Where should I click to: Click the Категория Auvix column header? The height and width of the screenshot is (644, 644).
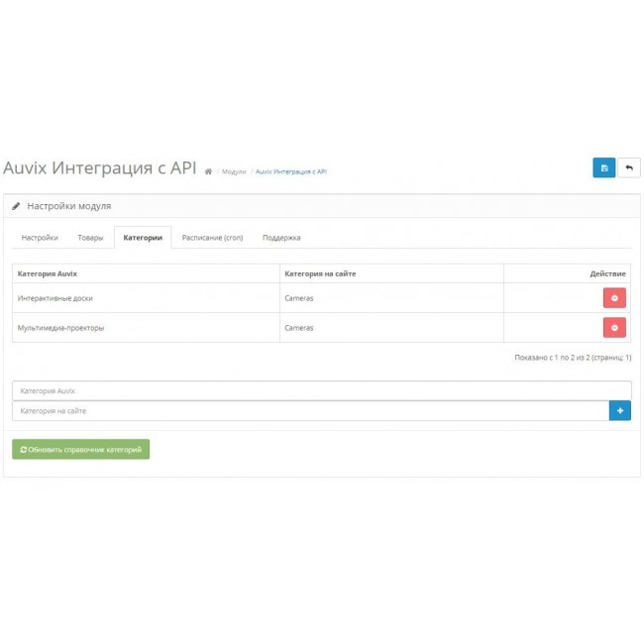pos(48,273)
